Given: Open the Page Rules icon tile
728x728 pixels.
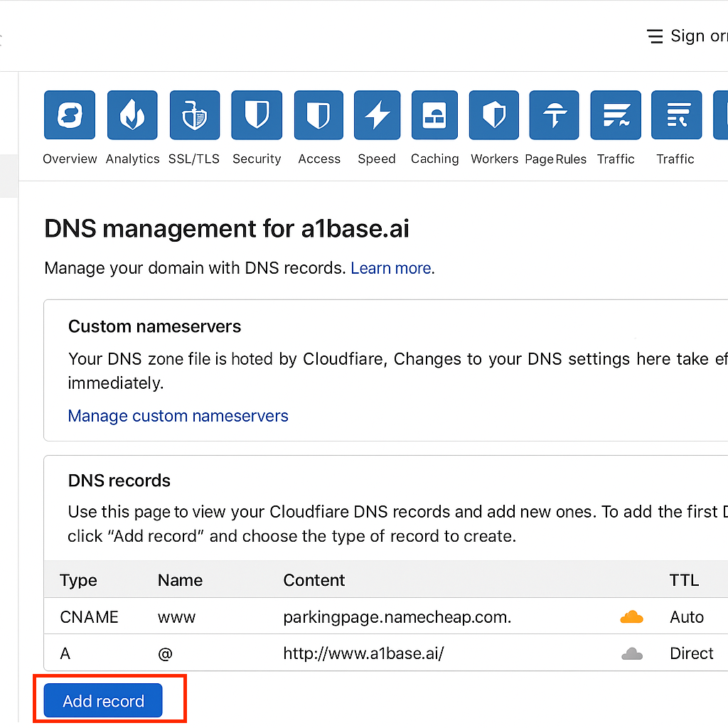Looking at the screenshot, I should pos(555,114).
